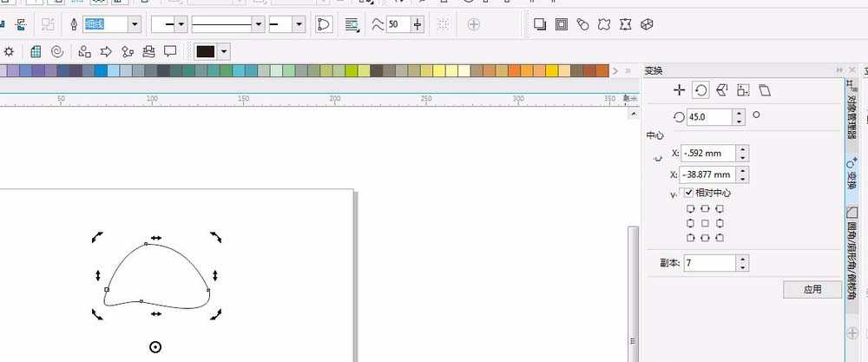Toggle the 相对中心 checkbox
The image size is (868, 362).
688,193
